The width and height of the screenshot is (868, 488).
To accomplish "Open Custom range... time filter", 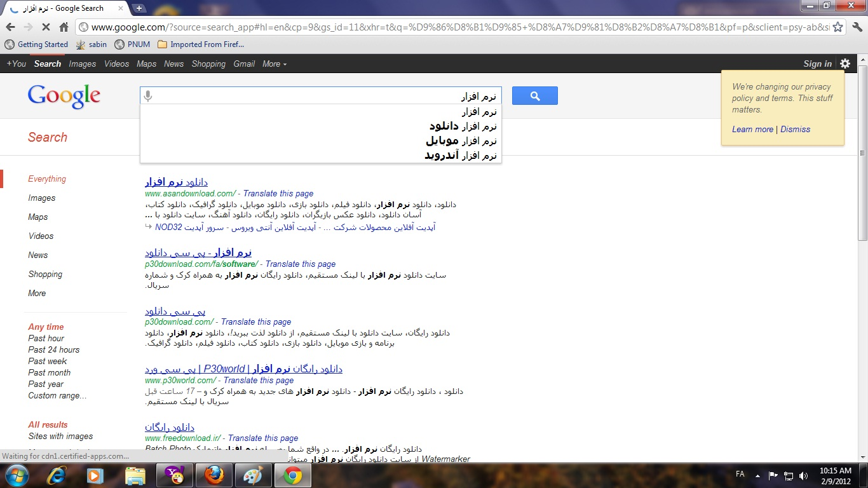I will coord(57,395).
